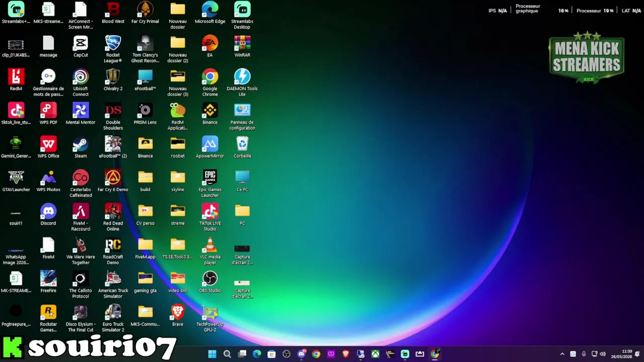Open Rockstar Games launcher icon
The width and height of the screenshot is (644, 362).
coord(48,319)
